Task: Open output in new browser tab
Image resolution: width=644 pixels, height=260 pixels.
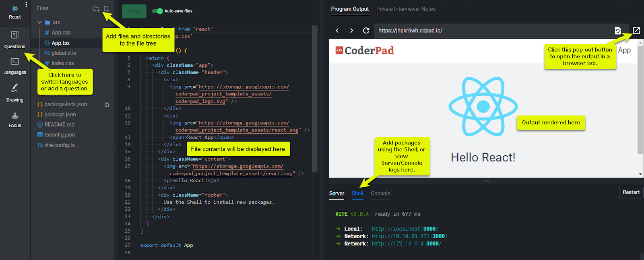Action: pyautogui.click(x=636, y=31)
